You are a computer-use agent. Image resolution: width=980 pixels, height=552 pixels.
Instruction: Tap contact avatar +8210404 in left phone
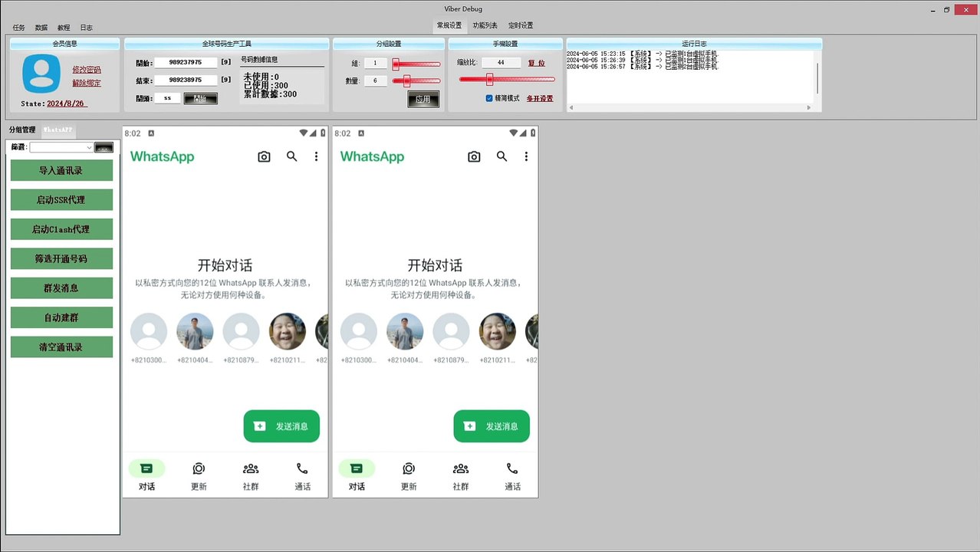click(x=195, y=332)
